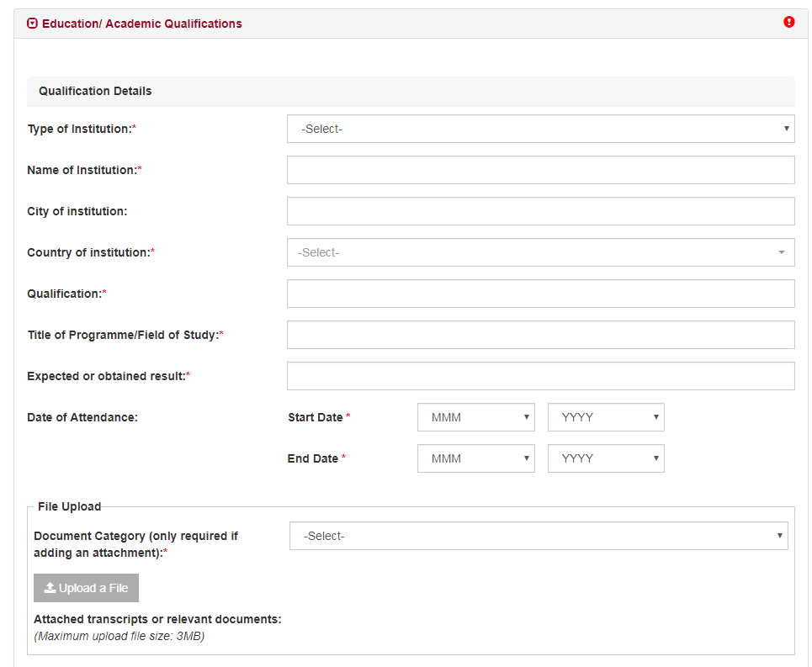812x667 pixels.
Task: Open the Country of institution dropdown
Action: tap(541, 252)
